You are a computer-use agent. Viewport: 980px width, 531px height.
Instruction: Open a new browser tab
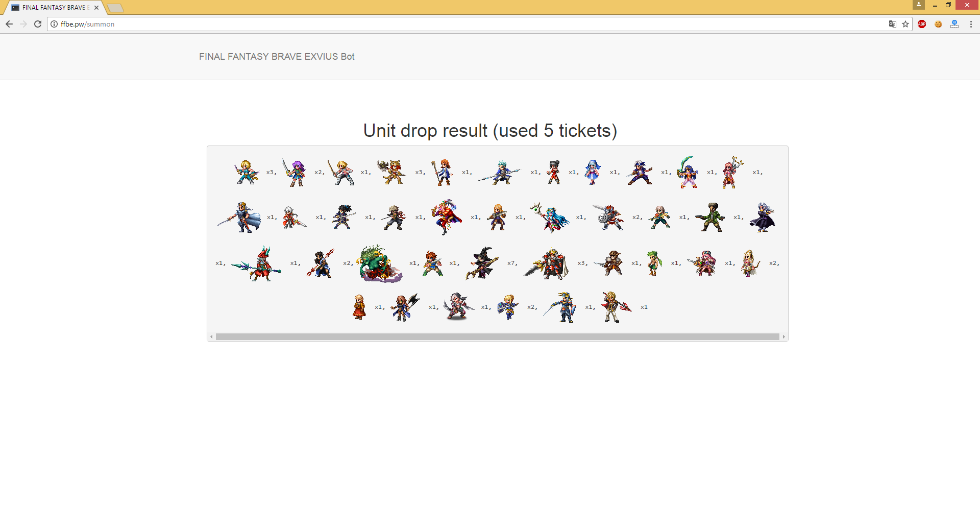115,8
